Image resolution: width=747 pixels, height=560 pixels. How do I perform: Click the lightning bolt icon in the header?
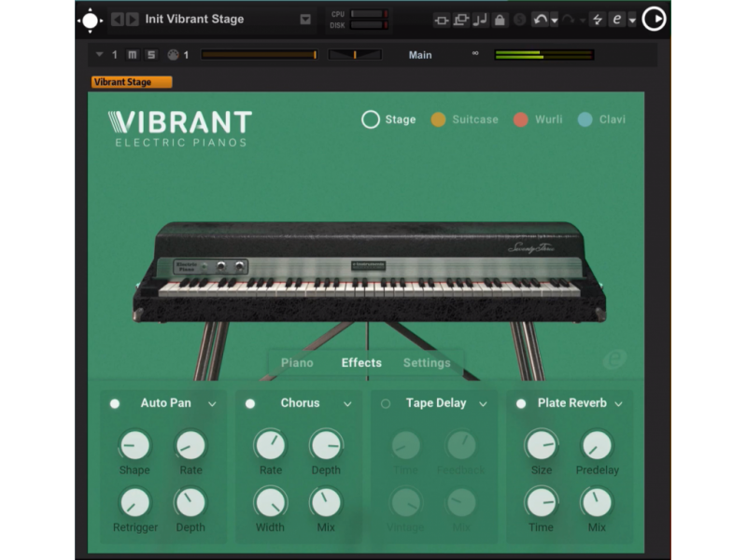(x=597, y=20)
